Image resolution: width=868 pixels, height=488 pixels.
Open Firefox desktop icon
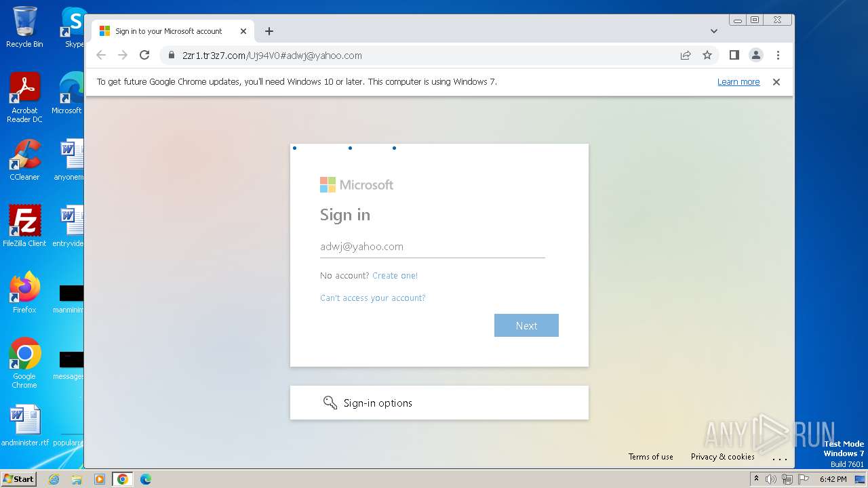pos(24,293)
